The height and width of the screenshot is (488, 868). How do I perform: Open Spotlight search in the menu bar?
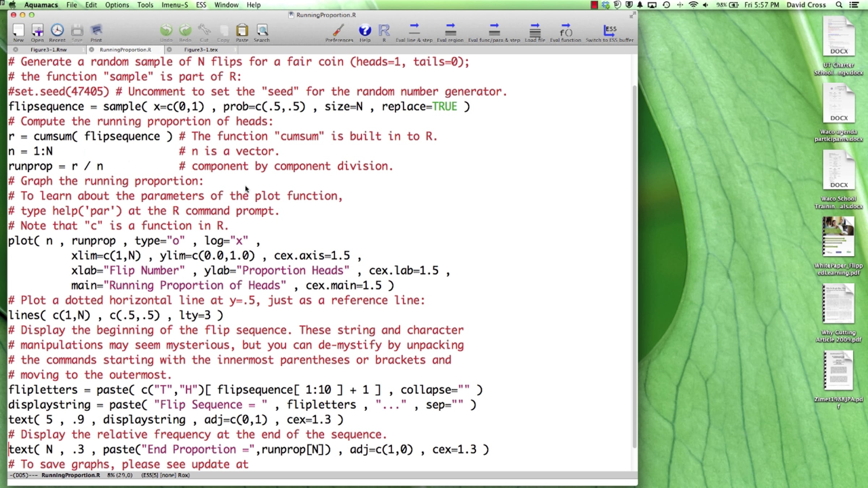click(x=839, y=5)
